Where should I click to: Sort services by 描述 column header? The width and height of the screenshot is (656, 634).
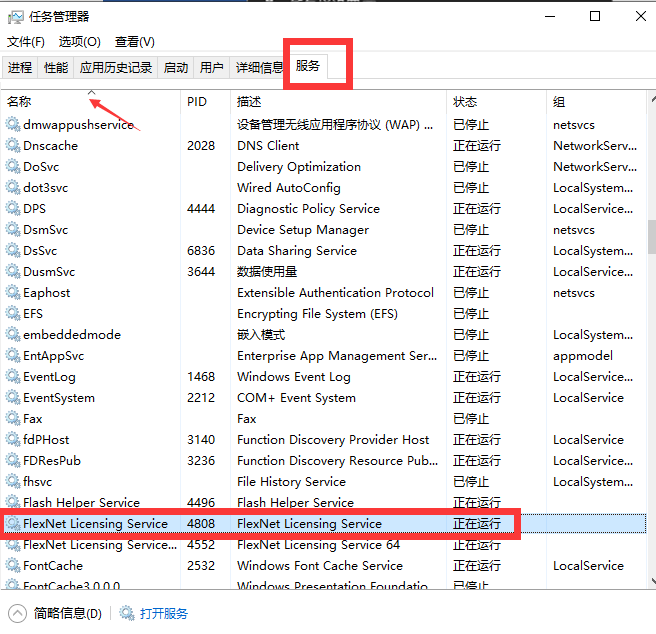(338, 101)
